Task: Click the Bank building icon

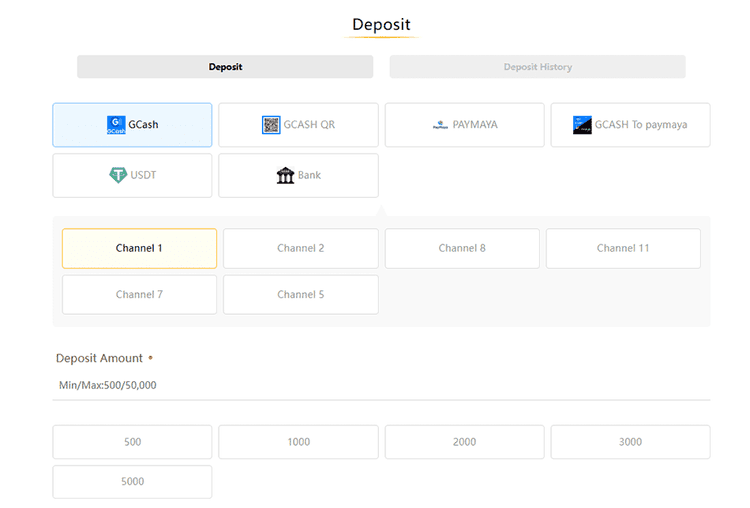Action: point(286,175)
